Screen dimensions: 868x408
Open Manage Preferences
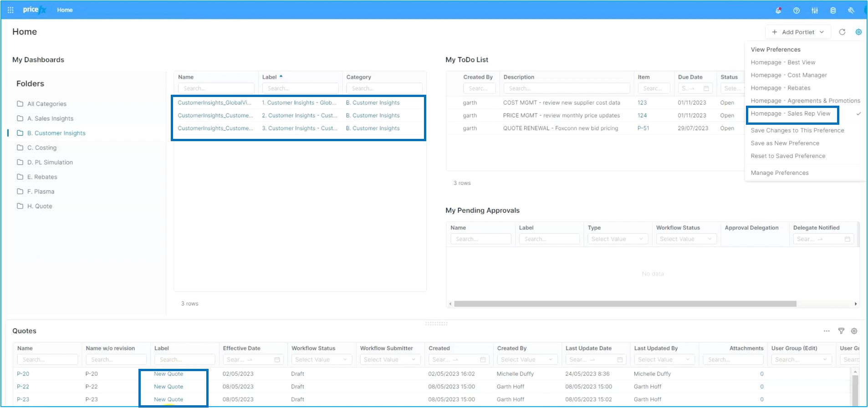[780, 173]
